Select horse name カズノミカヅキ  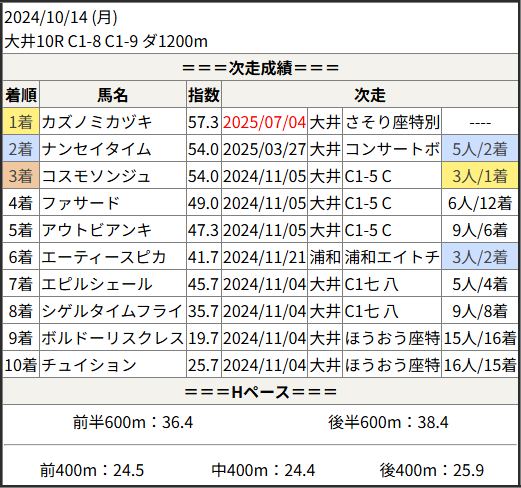tap(97, 122)
